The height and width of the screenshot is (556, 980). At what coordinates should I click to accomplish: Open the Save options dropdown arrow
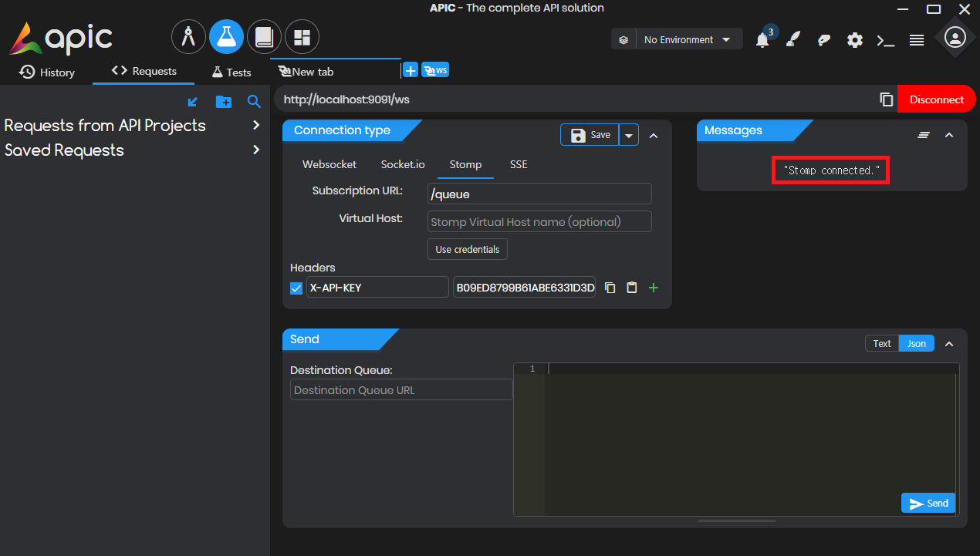629,135
